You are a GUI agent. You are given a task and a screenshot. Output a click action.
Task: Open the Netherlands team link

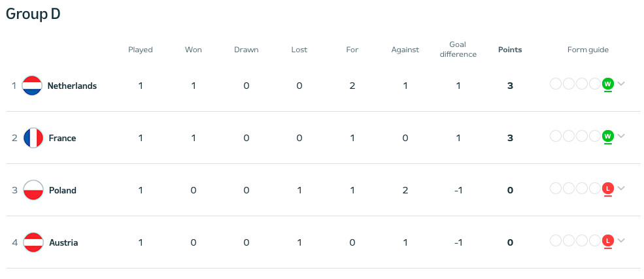(x=72, y=86)
